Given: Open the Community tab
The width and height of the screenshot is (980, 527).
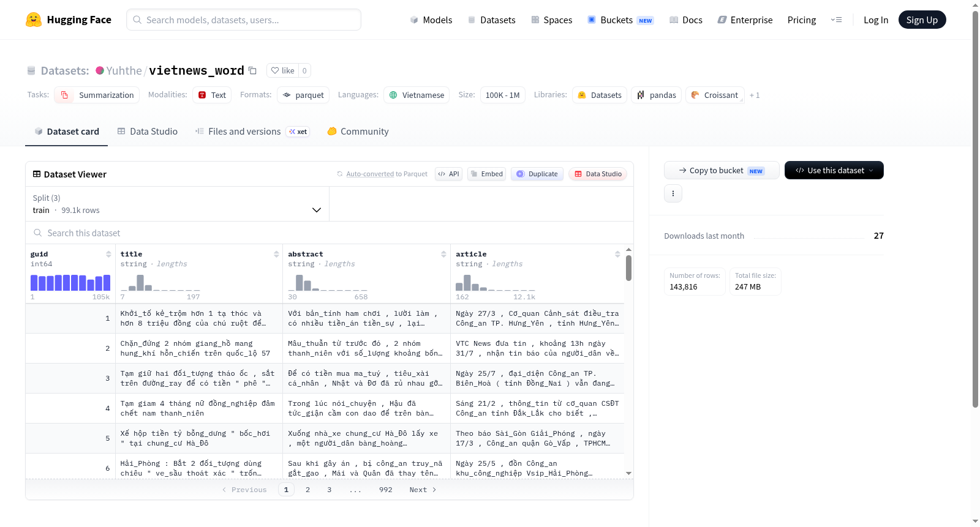Looking at the screenshot, I should pyautogui.click(x=358, y=131).
